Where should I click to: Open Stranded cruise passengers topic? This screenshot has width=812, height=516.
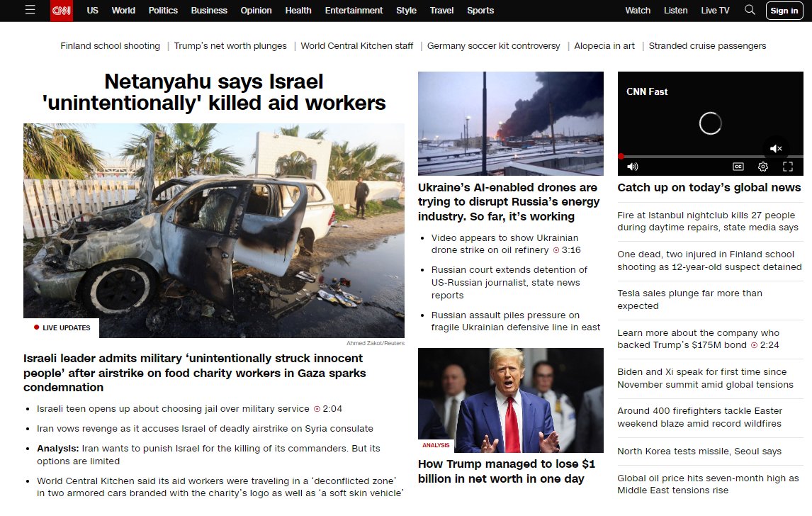click(x=707, y=45)
